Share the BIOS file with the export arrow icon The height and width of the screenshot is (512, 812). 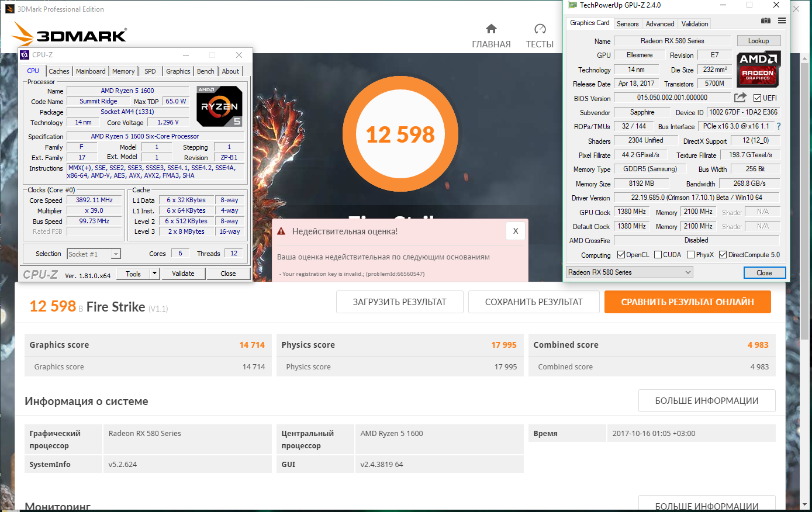pos(740,98)
